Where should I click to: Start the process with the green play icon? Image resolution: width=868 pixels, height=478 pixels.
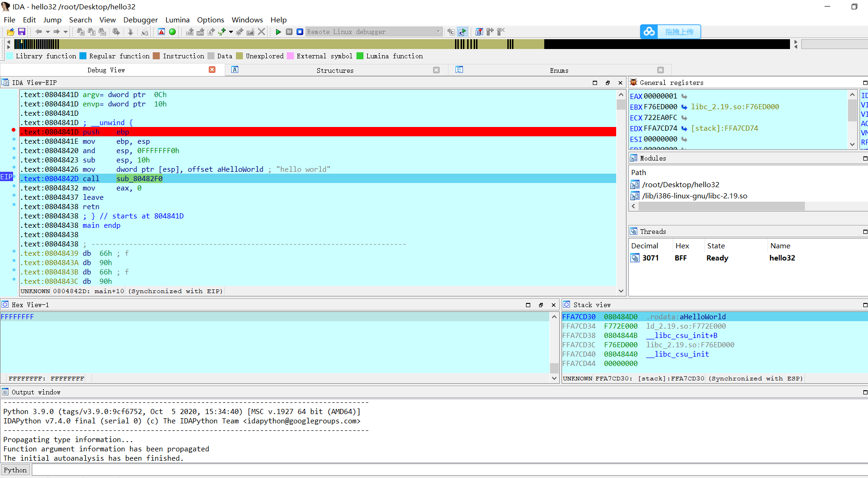point(278,32)
